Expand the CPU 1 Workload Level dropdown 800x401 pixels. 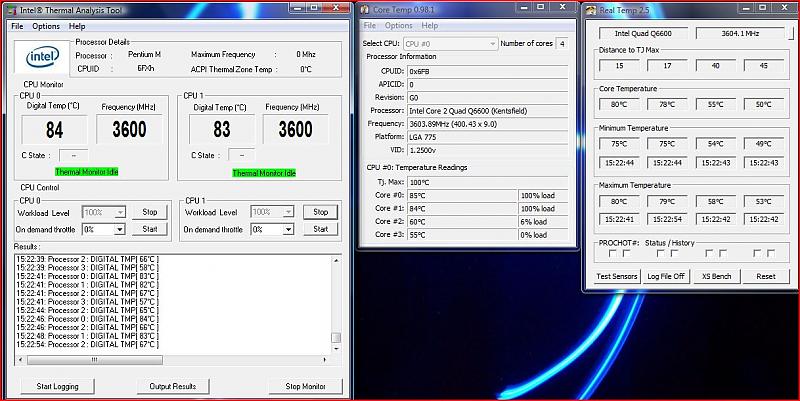pos(288,212)
